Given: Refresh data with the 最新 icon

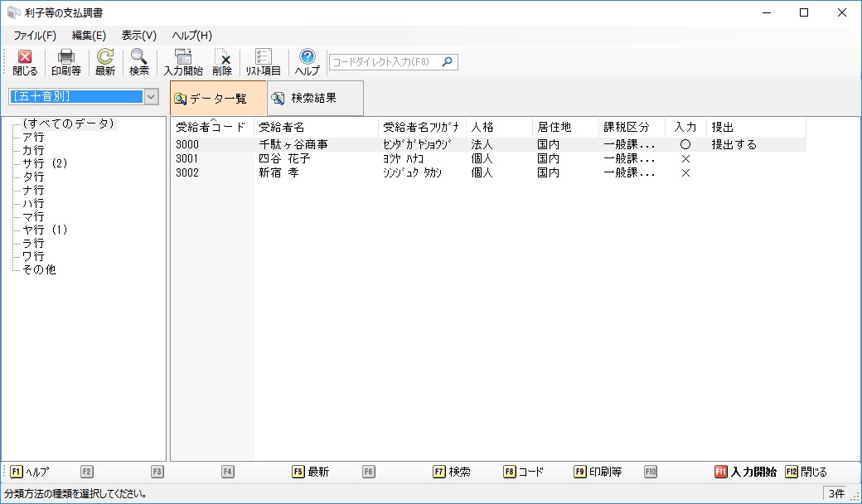Looking at the screenshot, I should (x=105, y=62).
